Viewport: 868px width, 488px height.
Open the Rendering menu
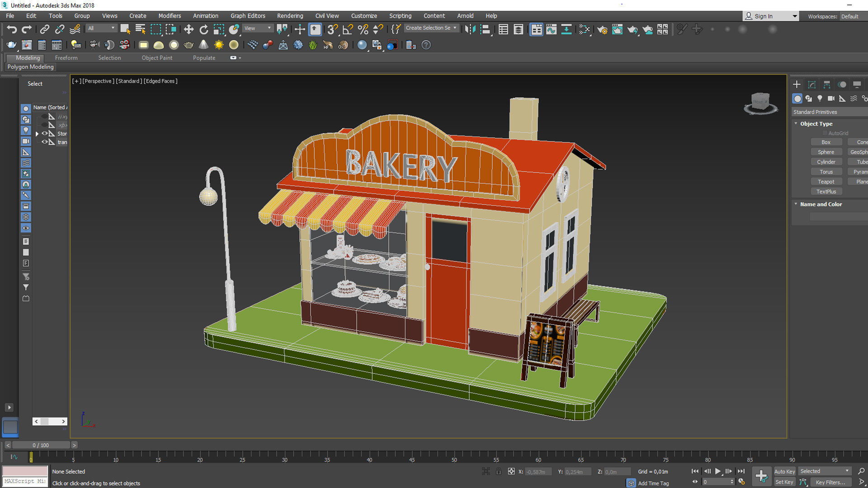[290, 16]
